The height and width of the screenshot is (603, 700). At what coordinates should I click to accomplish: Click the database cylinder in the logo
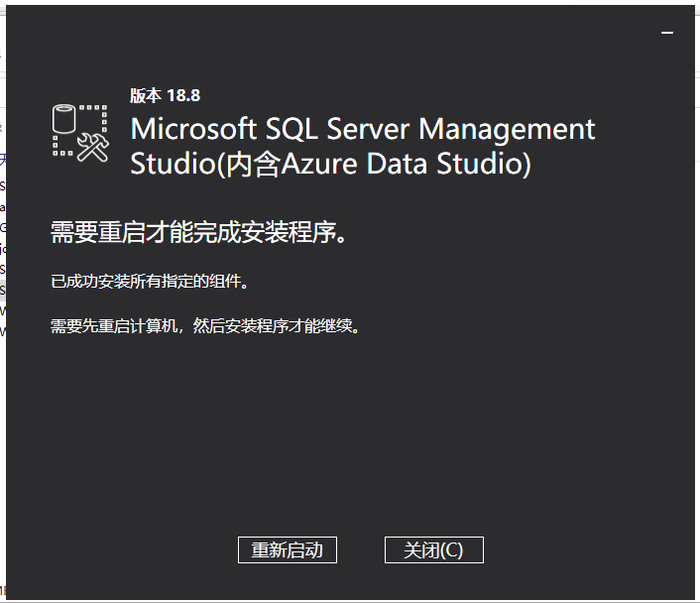(x=63, y=119)
